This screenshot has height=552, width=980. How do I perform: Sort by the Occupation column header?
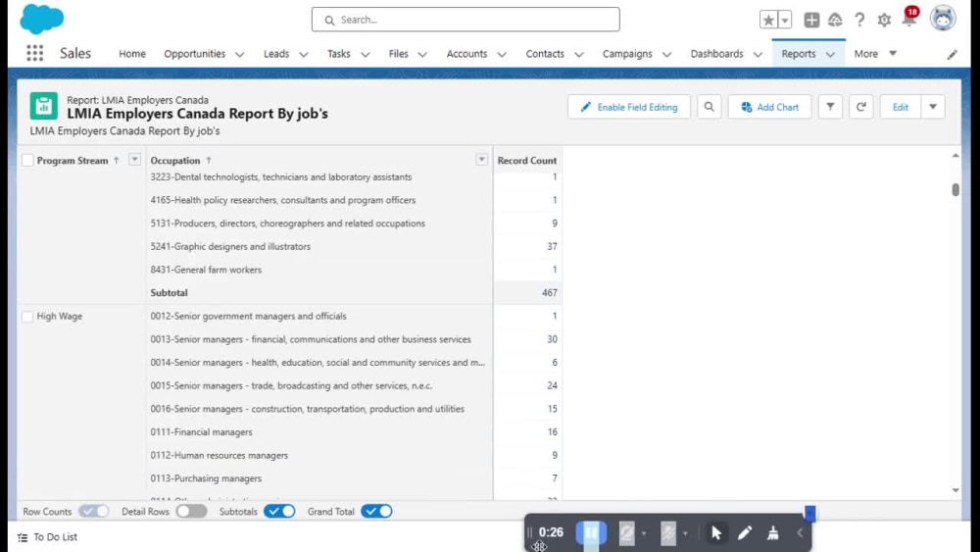[x=175, y=161]
